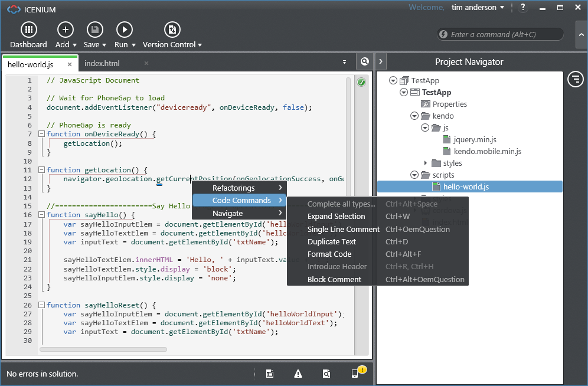Click the Run play icon
Viewport: 588px width, 386px height.
[x=125, y=30]
